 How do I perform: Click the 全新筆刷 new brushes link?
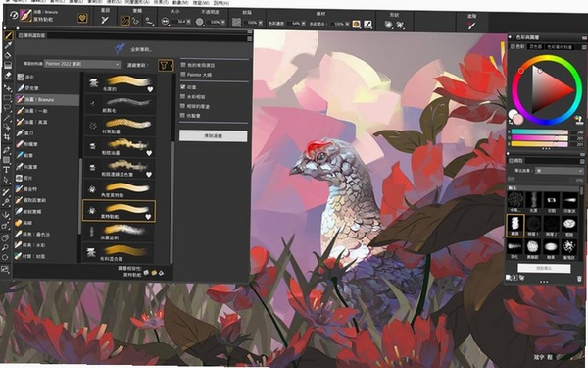141,49
